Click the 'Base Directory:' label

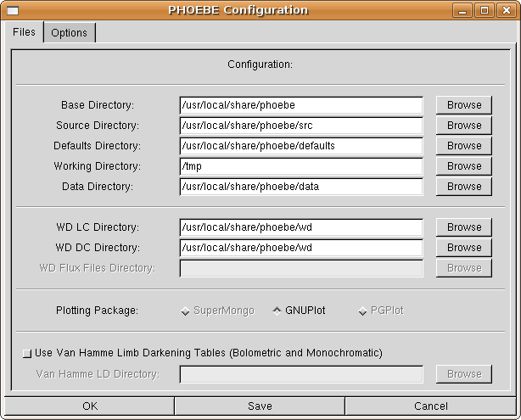click(98, 105)
